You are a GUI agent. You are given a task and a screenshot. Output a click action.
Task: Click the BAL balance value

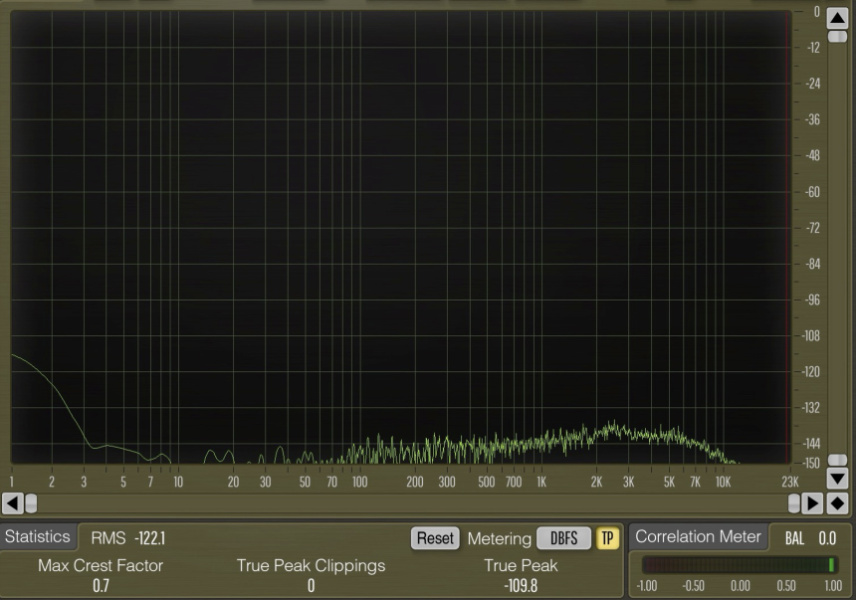coord(827,538)
